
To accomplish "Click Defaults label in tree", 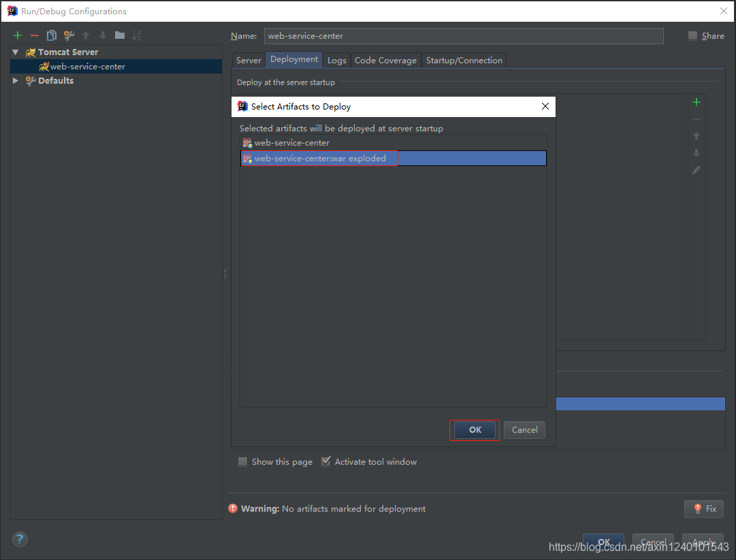I will (56, 81).
